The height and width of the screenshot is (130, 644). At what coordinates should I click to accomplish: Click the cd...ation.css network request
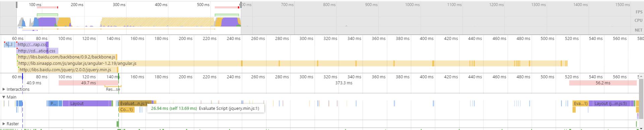pos(37,51)
